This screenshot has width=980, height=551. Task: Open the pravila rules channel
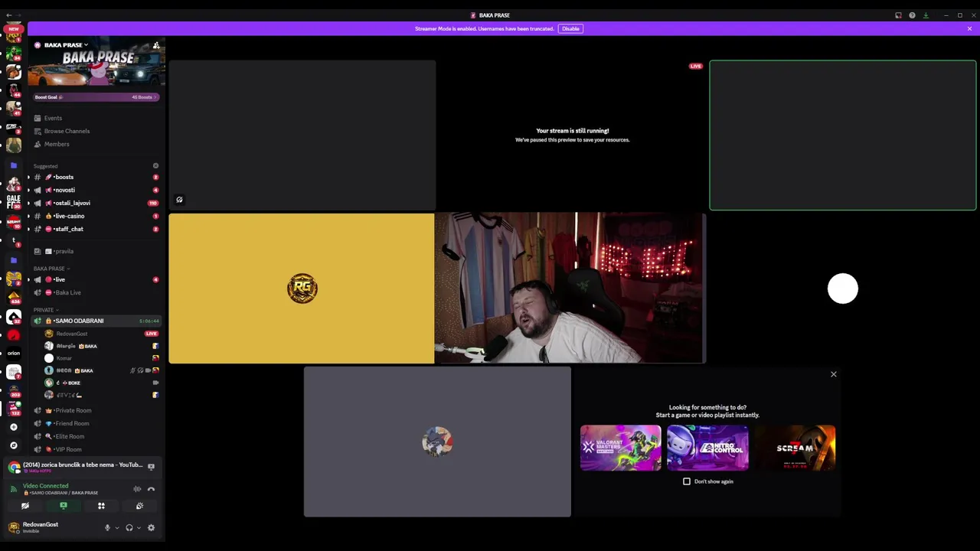coord(95,251)
